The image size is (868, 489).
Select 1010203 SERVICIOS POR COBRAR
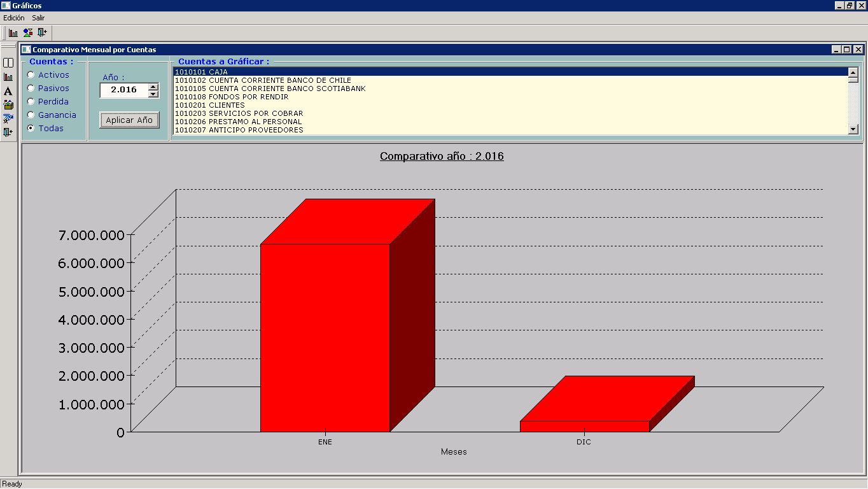click(510, 113)
